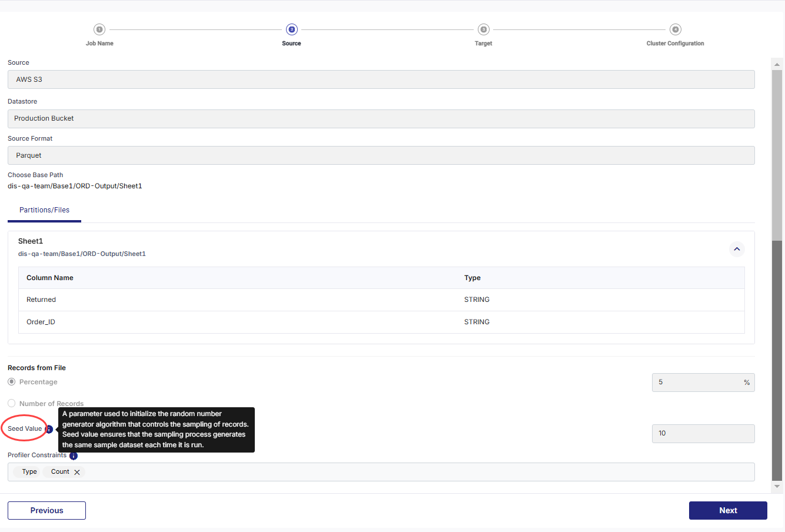Select the Percentage radio button
The width and height of the screenshot is (785, 532).
pyautogui.click(x=12, y=382)
